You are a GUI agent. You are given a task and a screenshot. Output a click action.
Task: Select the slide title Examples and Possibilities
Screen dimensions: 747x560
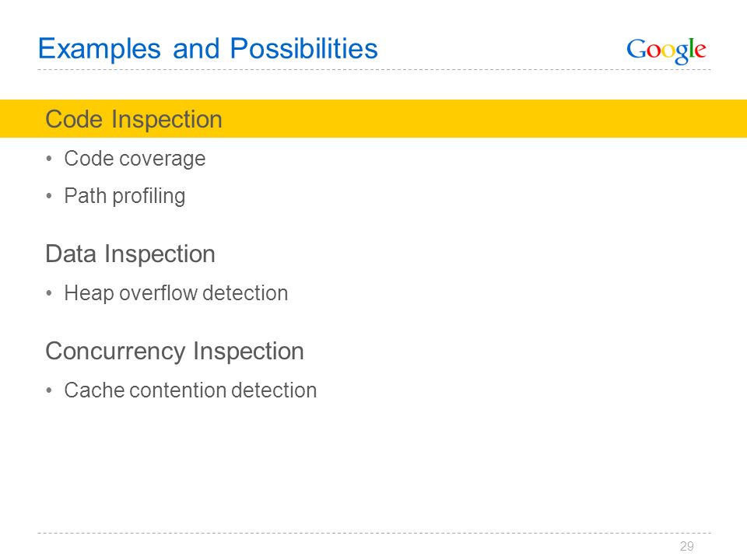[x=208, y=49]
